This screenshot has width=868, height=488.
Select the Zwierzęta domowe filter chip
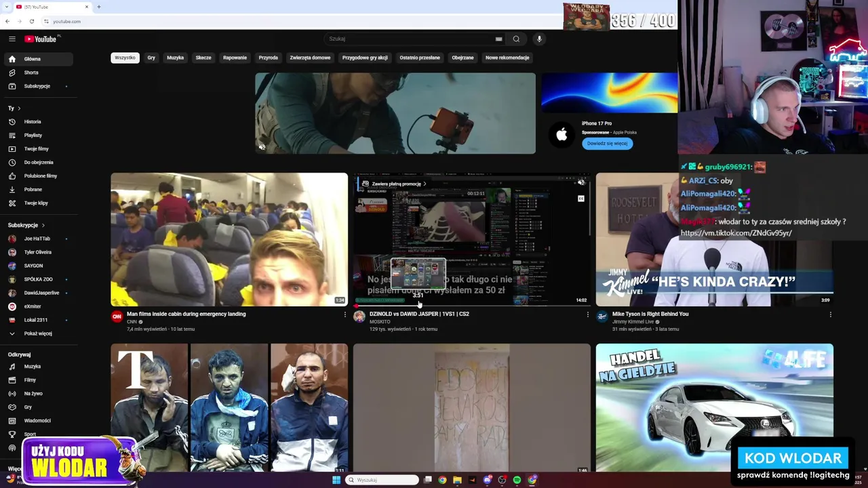click(x=310, y=58)
